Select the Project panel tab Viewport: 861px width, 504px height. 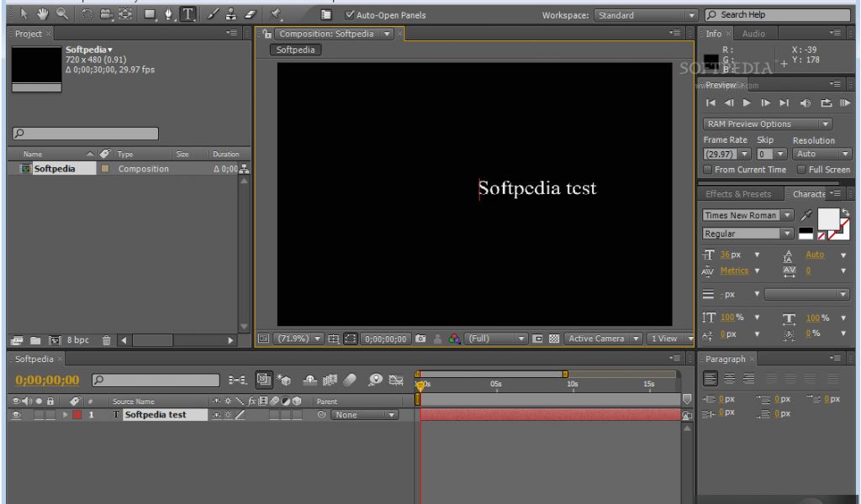point(28,34)
